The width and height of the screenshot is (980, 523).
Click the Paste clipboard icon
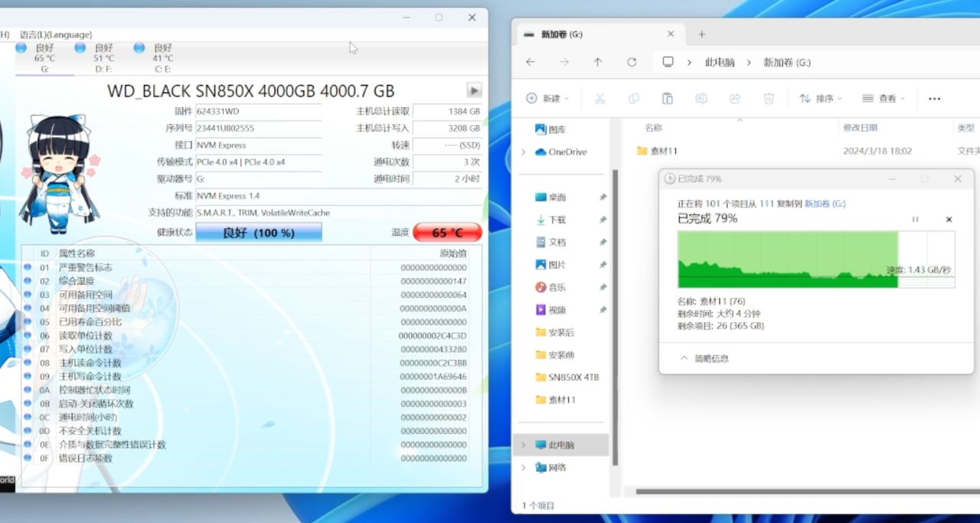point(667,99)
